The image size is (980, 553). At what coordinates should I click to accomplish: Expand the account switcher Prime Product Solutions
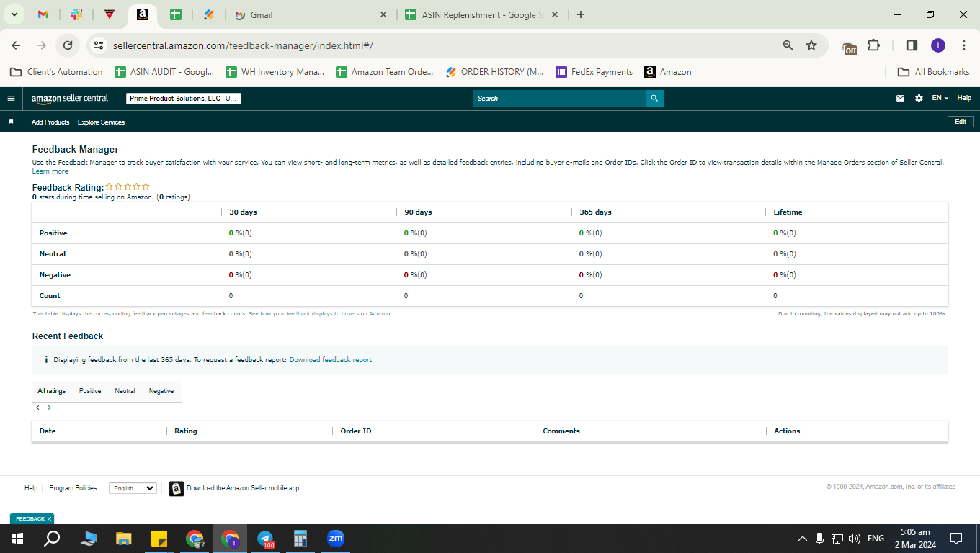click(184, 99)
